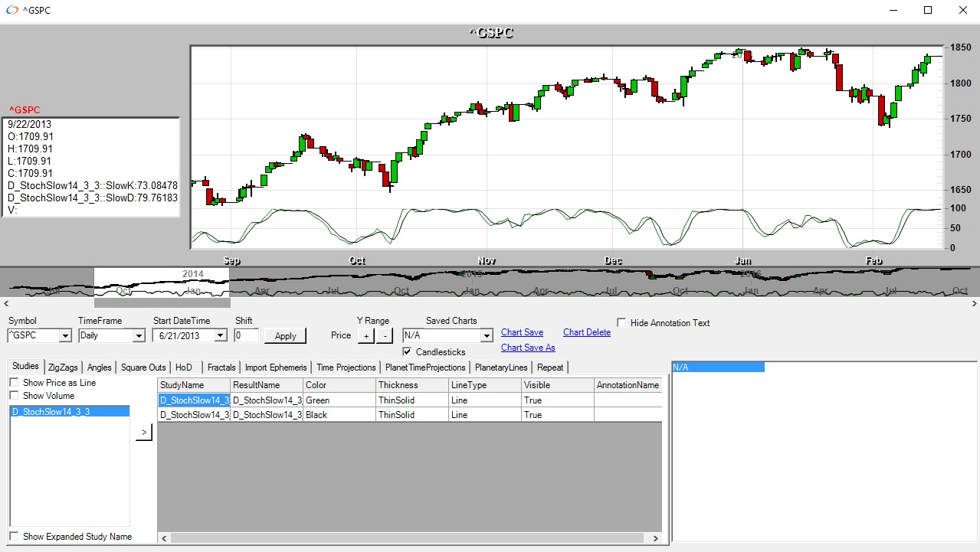The width and height of the screenshot is (980, 552).
Task: Click the ^GSPC application icon in title bar
Action: (11, 11)
